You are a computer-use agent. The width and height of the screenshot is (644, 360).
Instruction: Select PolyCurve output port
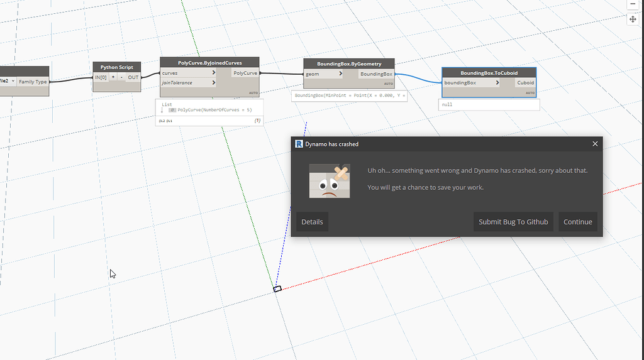point(245,73)
